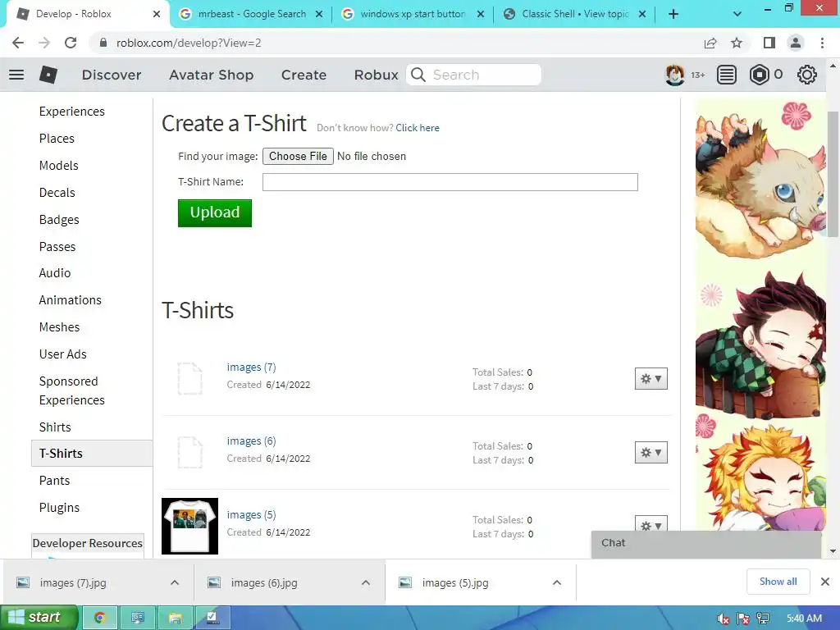840x630 pixels.
Task: Select Audio in the sidebar
Action: (x=55, y=272)
